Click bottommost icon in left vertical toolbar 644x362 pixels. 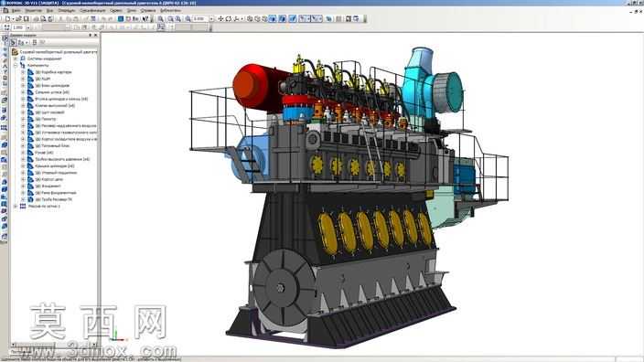point(5,237)
